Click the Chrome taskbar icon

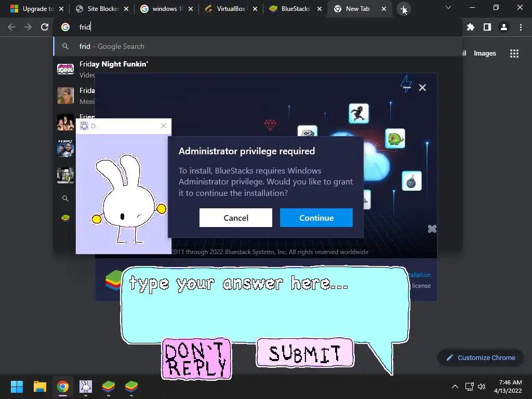coord(63,387)
